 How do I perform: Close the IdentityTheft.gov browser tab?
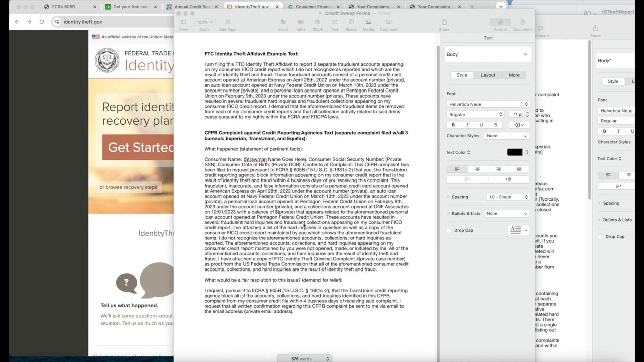click(278, 7)
